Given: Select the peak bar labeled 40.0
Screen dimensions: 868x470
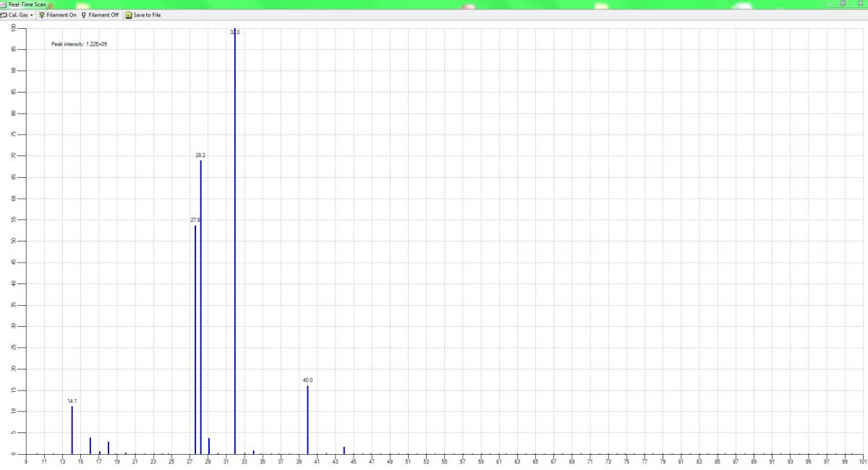Looking at the screenshot, I should 307,419.
